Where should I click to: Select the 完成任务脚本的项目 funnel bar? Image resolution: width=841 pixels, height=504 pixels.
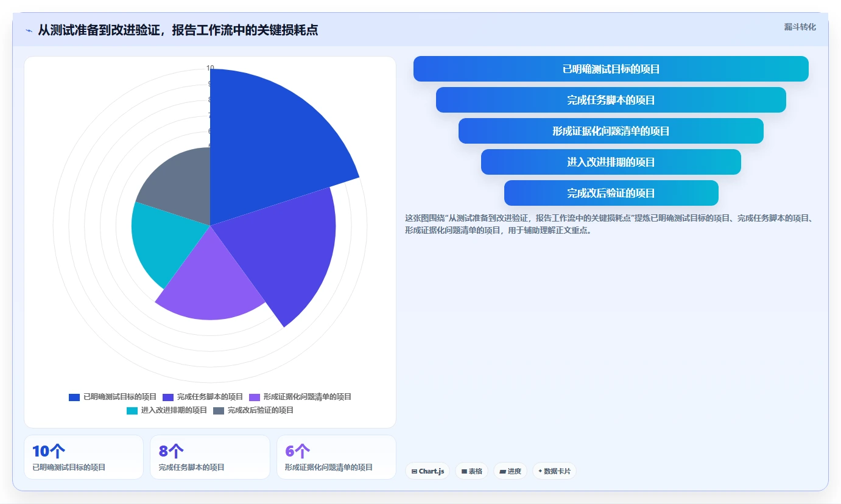[611, 100]
